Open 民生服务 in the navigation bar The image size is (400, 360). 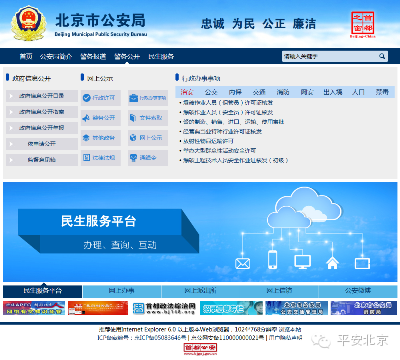pyautogui.click(x=161, y=56)
